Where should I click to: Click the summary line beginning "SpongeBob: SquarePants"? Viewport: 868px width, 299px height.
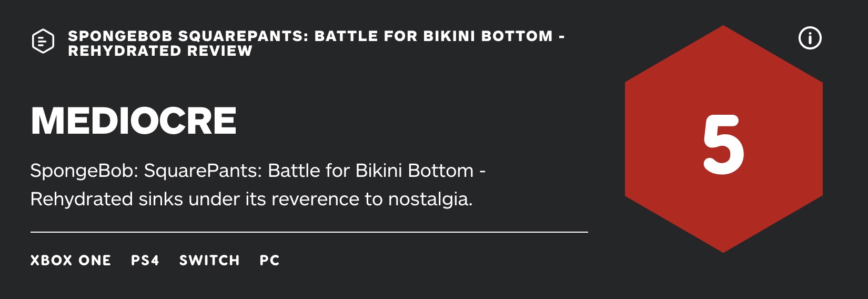tap(258, 171)
